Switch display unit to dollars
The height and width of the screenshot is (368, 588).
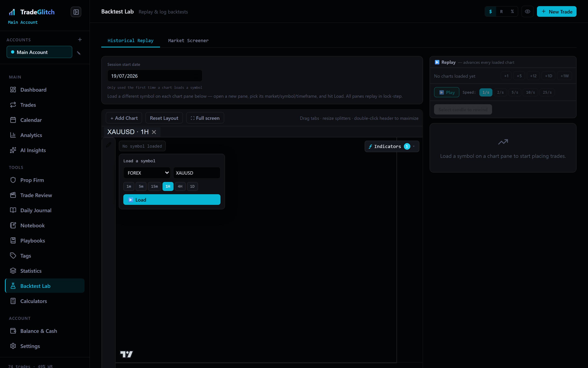click(x=490, y=11)
